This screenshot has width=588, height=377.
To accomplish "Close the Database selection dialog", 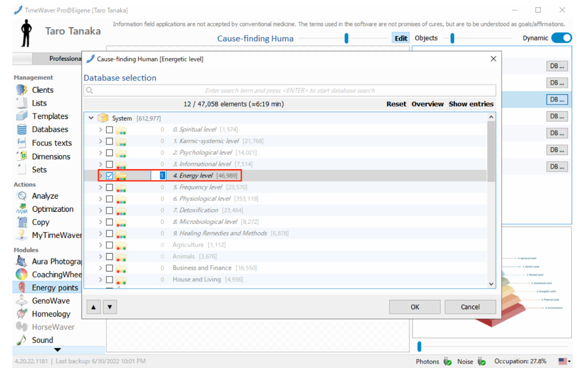I will pyautogui.click(x=493, y=59).
